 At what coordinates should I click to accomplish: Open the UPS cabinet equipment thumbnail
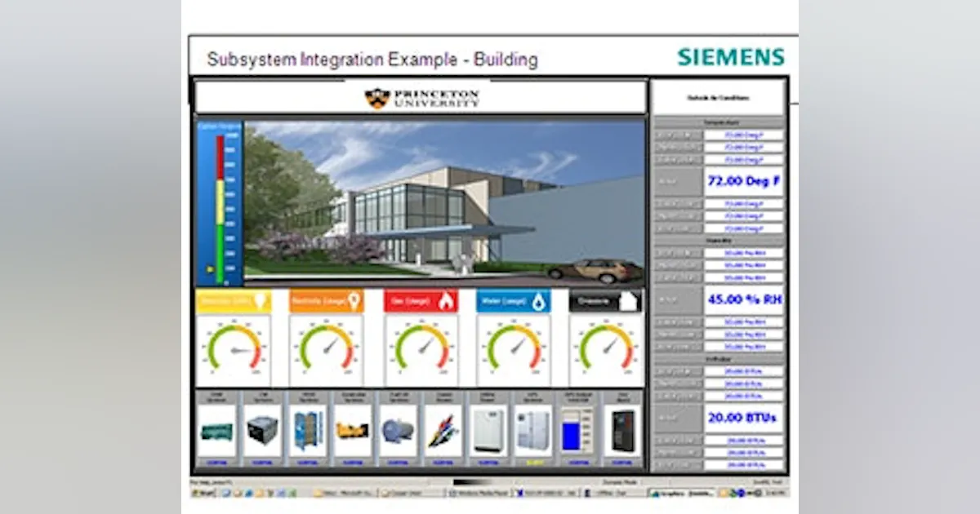[x=532, y=430]
